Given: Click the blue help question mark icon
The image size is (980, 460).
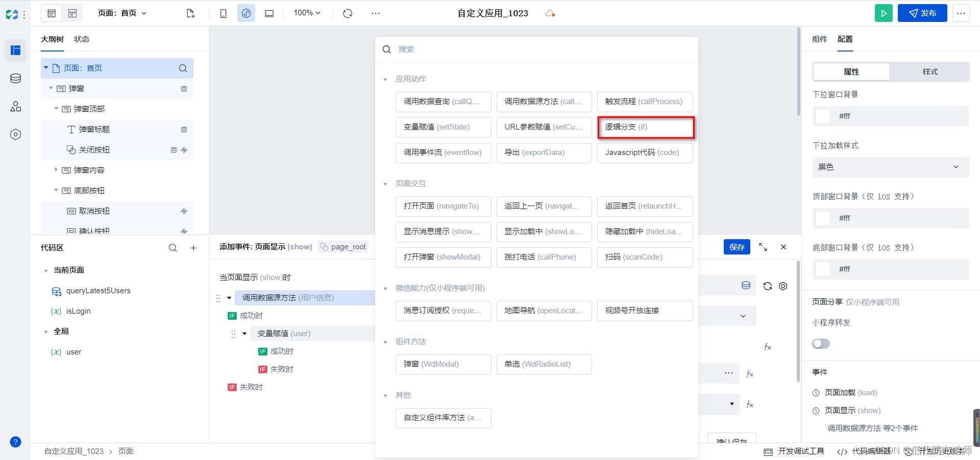Looking at the screenshot, I should [16, 442].
